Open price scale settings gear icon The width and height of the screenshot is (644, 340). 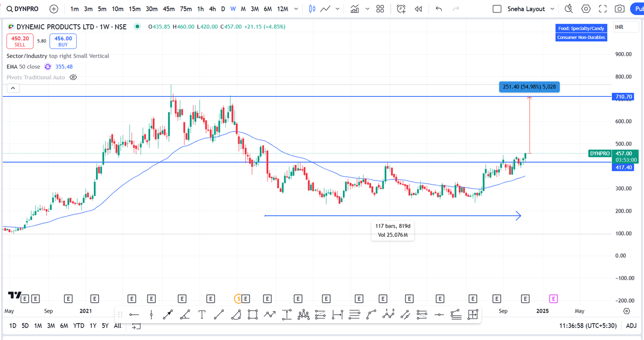(627, 311)
